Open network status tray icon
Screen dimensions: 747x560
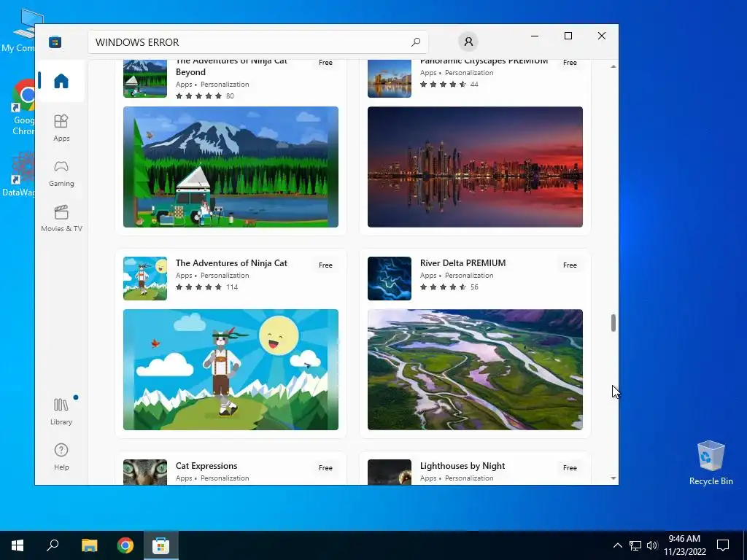tap(635, 545)
